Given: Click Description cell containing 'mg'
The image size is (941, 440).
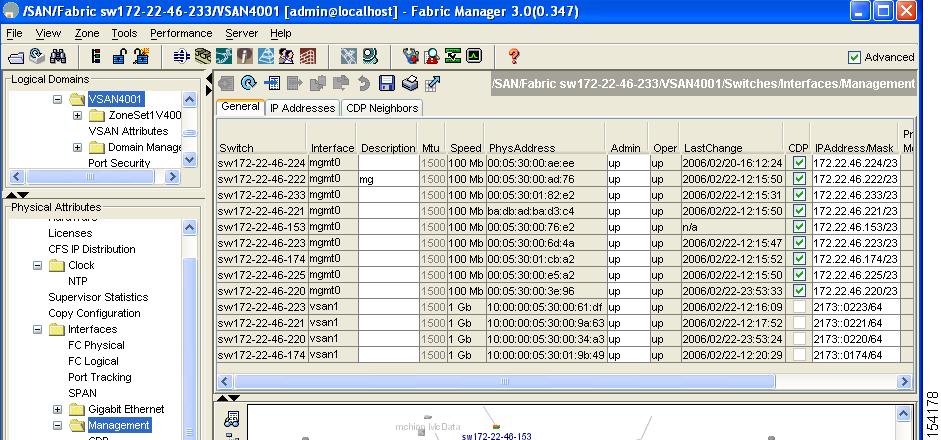Looking at the screenshot, I should point(388,179).
